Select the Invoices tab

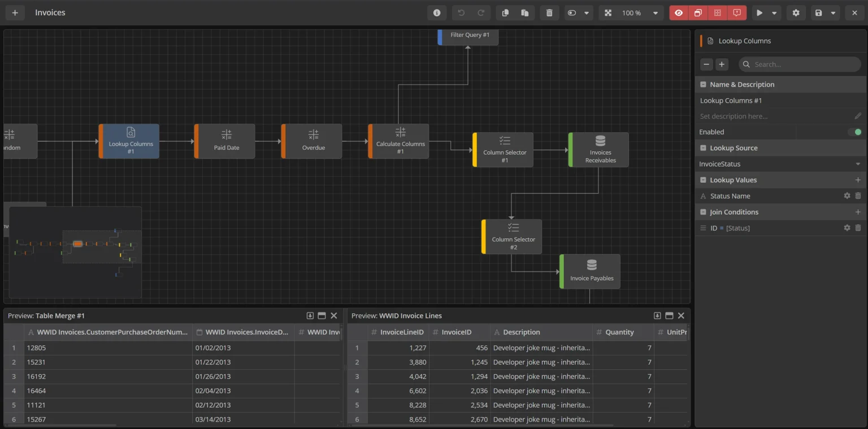[50, 12]
